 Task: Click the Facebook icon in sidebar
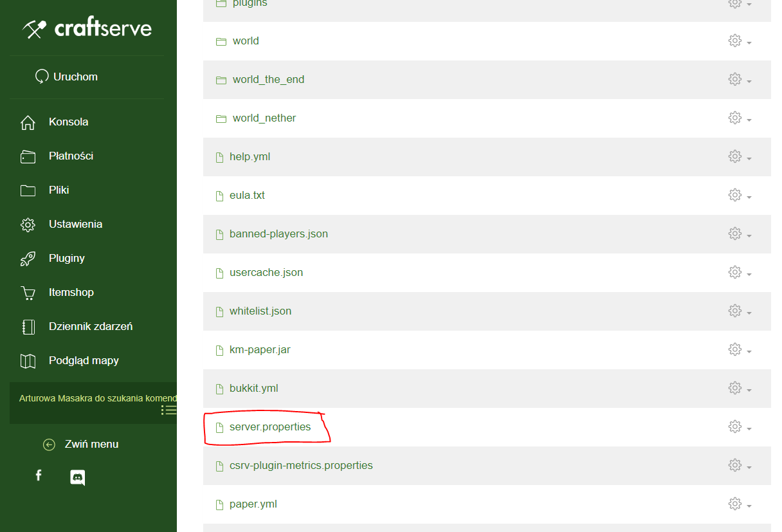point(39,475)
